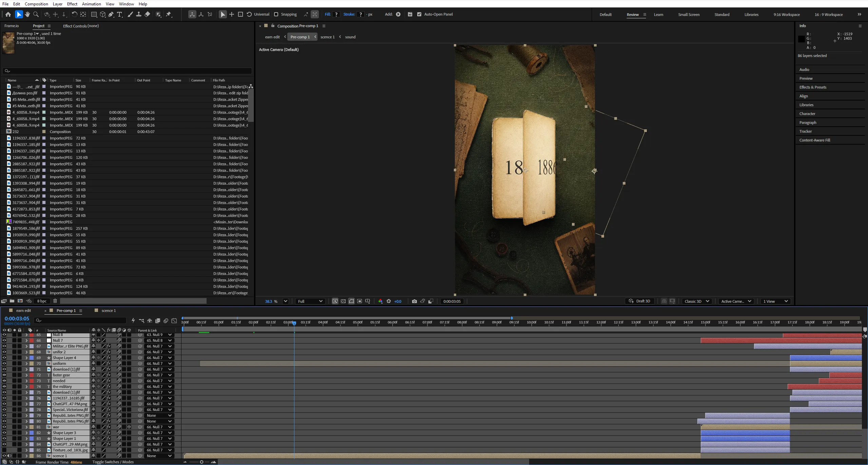The image size is (868, 465).
Task: Open the Character panel
Action: coord(807,114)
